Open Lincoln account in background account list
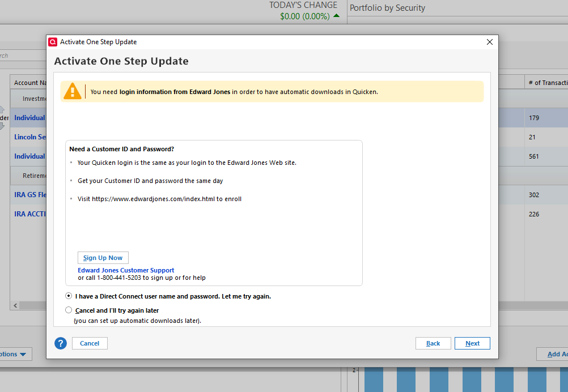The width and height of the screenshot is (568, 392). pos(30,137)
